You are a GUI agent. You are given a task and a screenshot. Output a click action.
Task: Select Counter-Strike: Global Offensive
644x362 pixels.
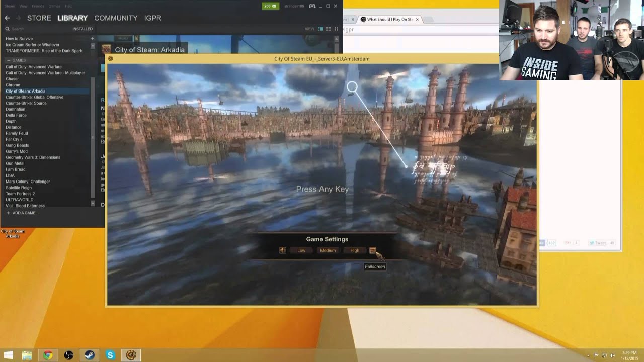(35, 97)
